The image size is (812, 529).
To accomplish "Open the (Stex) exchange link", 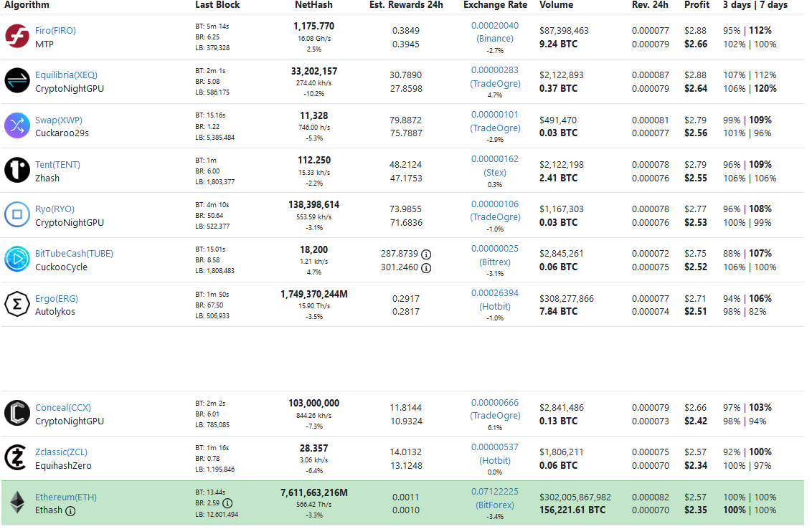I will click(495, 173).
